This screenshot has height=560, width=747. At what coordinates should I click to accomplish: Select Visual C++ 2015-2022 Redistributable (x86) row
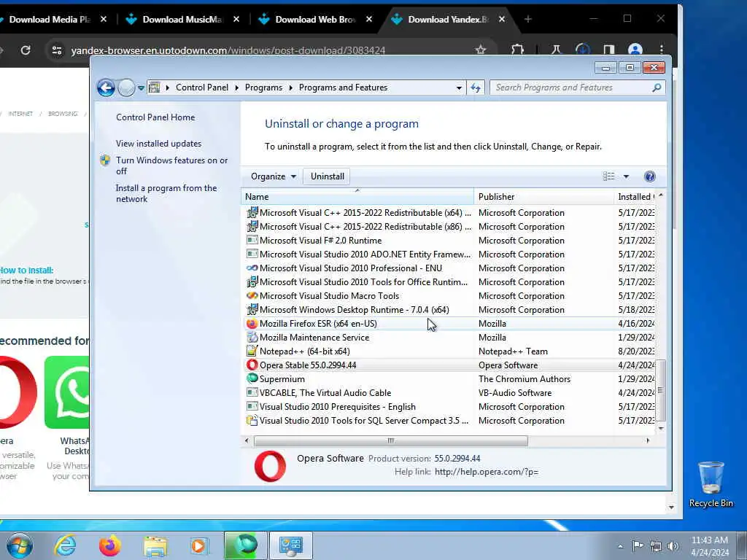[x=449, y=227]
